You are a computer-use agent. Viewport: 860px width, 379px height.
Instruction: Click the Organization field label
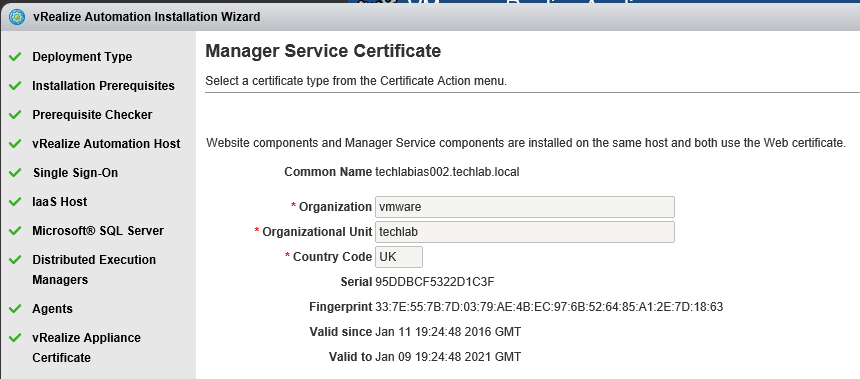click(x=335, y=207)
